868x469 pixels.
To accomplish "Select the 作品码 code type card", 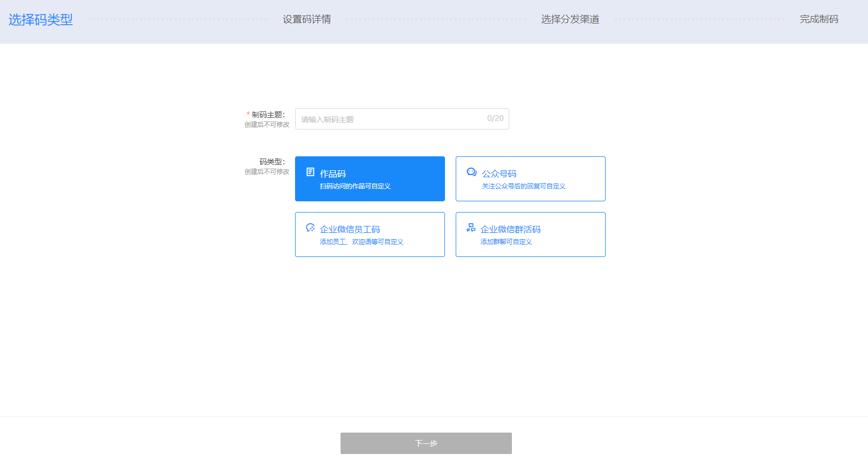I will [370, 179].
